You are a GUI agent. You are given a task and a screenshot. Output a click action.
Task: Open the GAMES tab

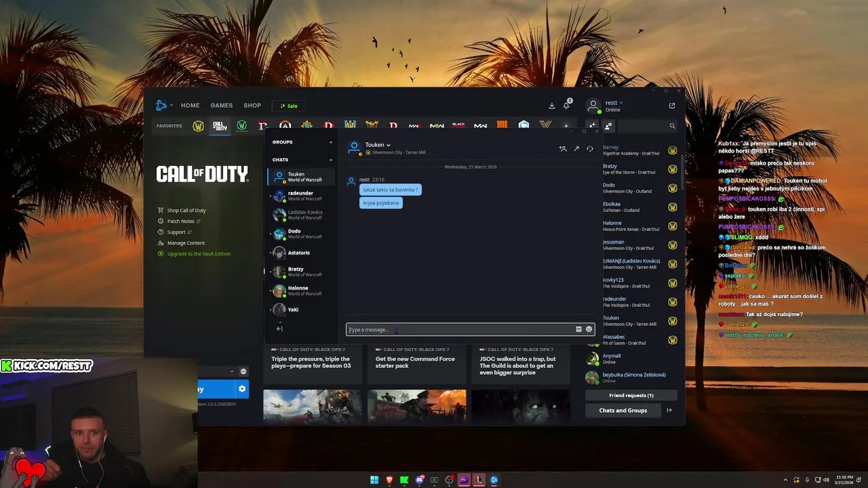click(221, 106)
